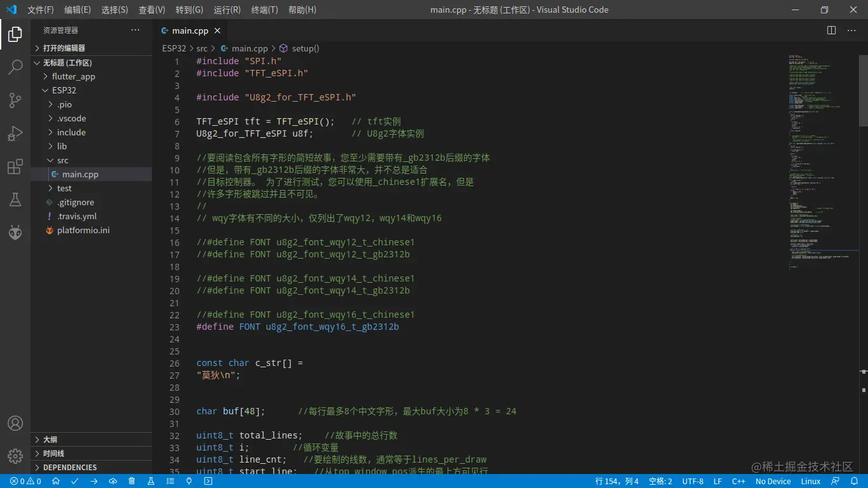Click the C++ language mode indicator
This screenshot has height=488, width=868.
tap(738, 482)
